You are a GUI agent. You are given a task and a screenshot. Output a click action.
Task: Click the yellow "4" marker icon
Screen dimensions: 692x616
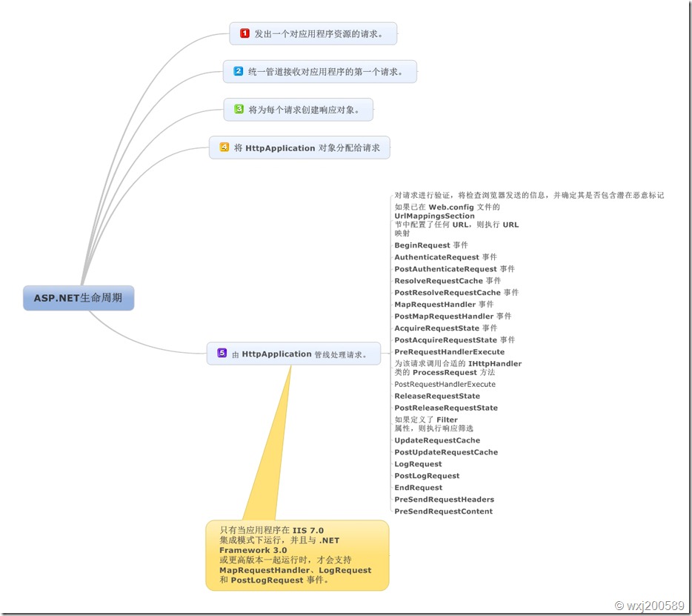[224, 148]
